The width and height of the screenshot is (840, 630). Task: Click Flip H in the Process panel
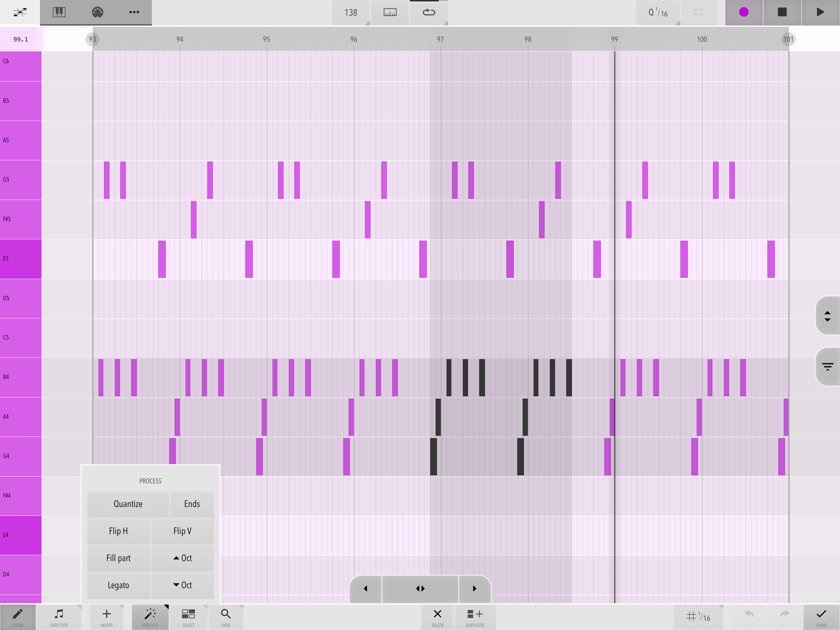118,531
